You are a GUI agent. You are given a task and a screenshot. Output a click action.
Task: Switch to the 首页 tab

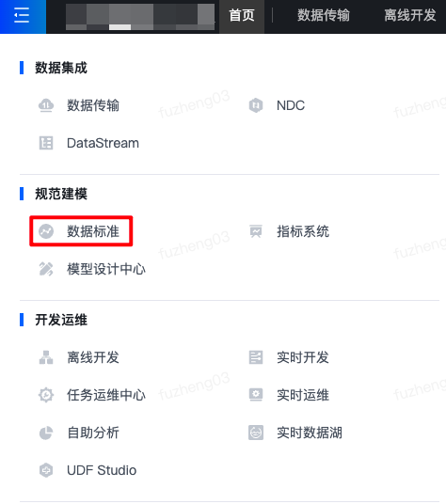click(242, 15)
